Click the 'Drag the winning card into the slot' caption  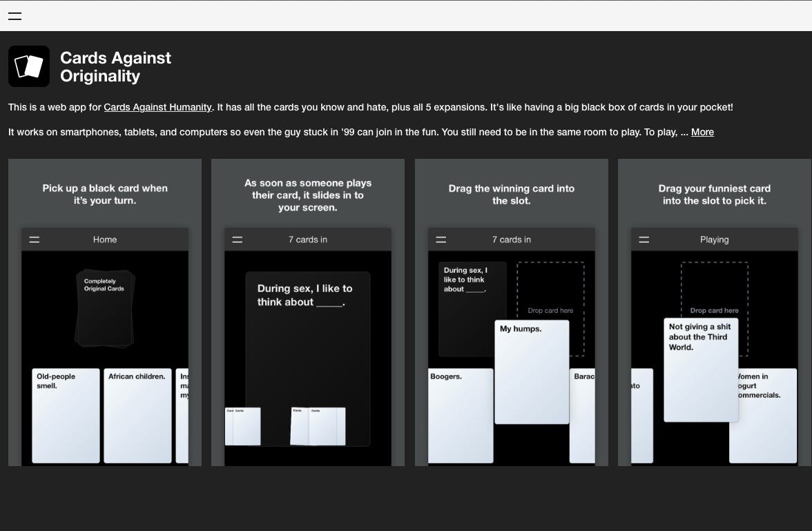click(511, 195)
